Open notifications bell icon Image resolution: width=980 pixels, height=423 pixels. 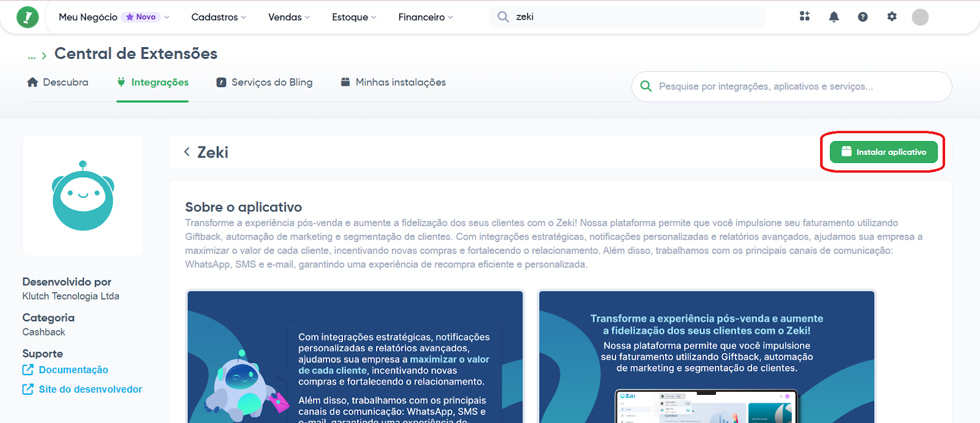click(834, 17)
